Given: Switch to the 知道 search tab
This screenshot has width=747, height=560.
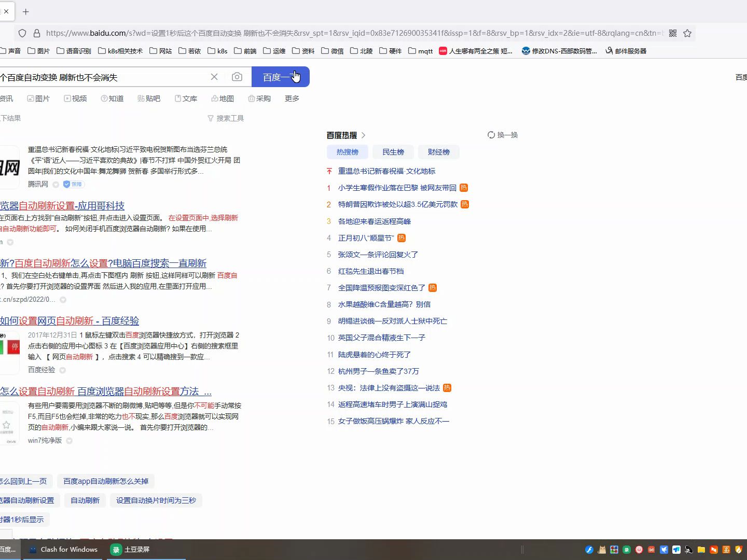Looking at the screenshot, I should pos(112,99).
